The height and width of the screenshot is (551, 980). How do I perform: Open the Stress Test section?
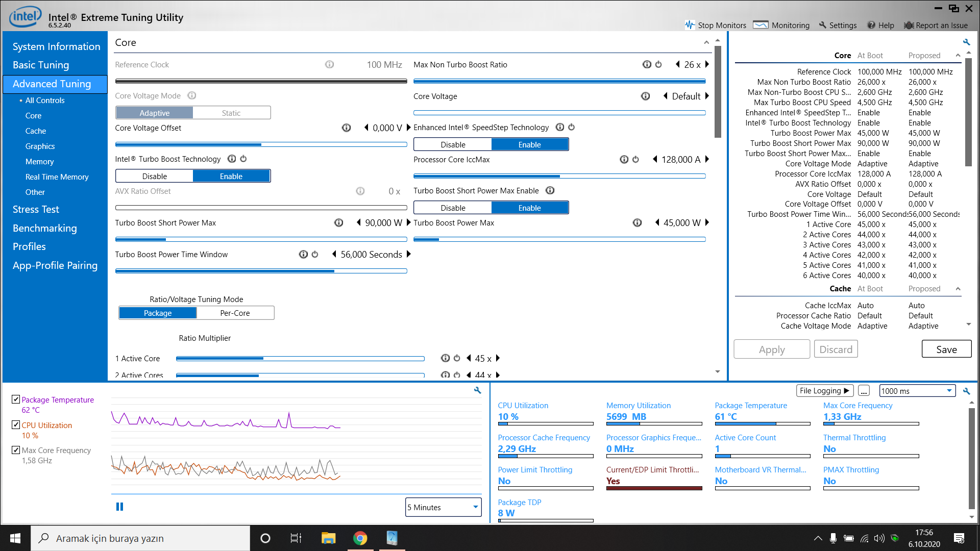[x=36, y=209]
